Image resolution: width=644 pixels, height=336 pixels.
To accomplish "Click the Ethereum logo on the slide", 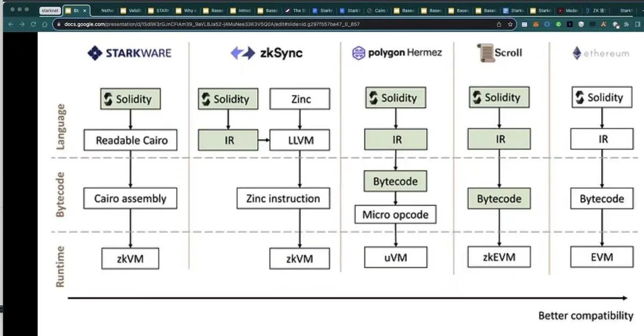I will [x=600, y=53].
